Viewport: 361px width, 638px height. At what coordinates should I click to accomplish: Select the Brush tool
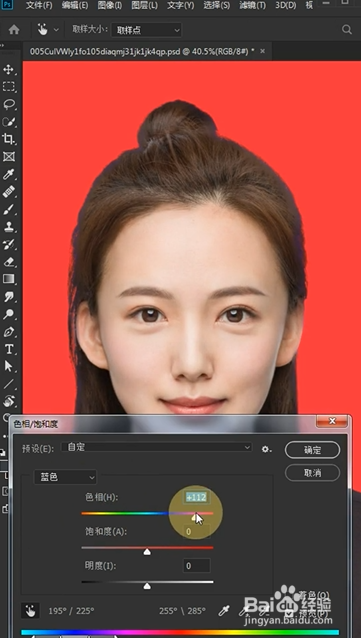9,210
